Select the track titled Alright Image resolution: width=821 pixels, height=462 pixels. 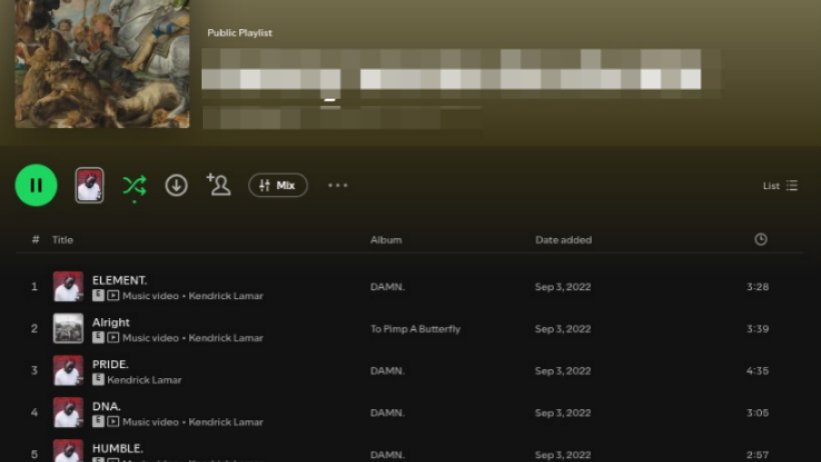(x=111, y=322)
